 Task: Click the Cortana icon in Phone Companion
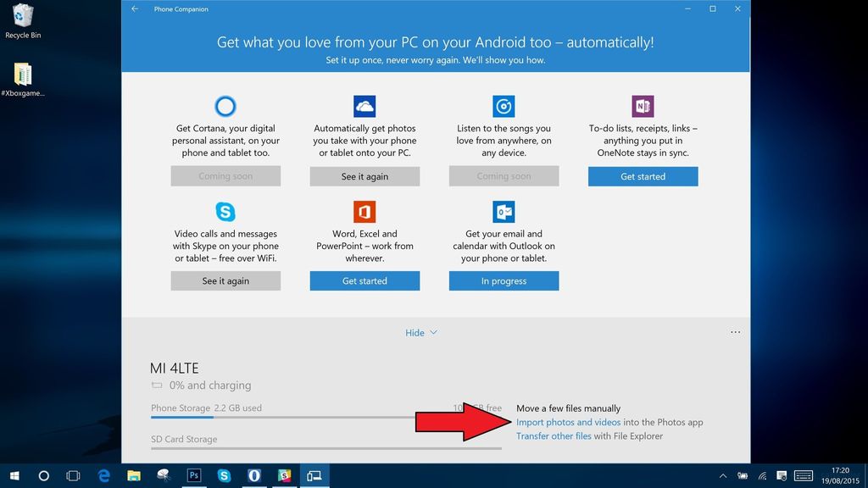point(225,106)
